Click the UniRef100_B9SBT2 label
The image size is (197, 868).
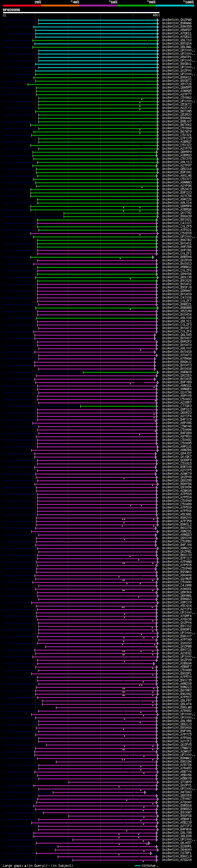tap(177, 81)
